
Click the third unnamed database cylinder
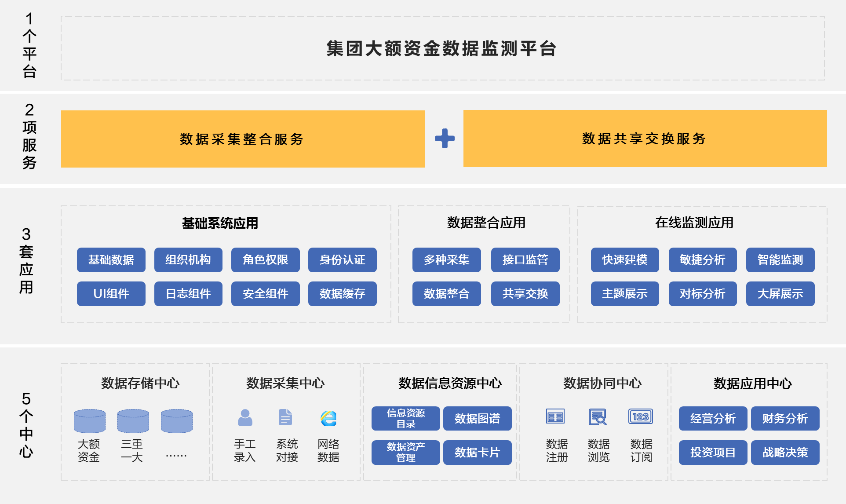tap(177, 421)
